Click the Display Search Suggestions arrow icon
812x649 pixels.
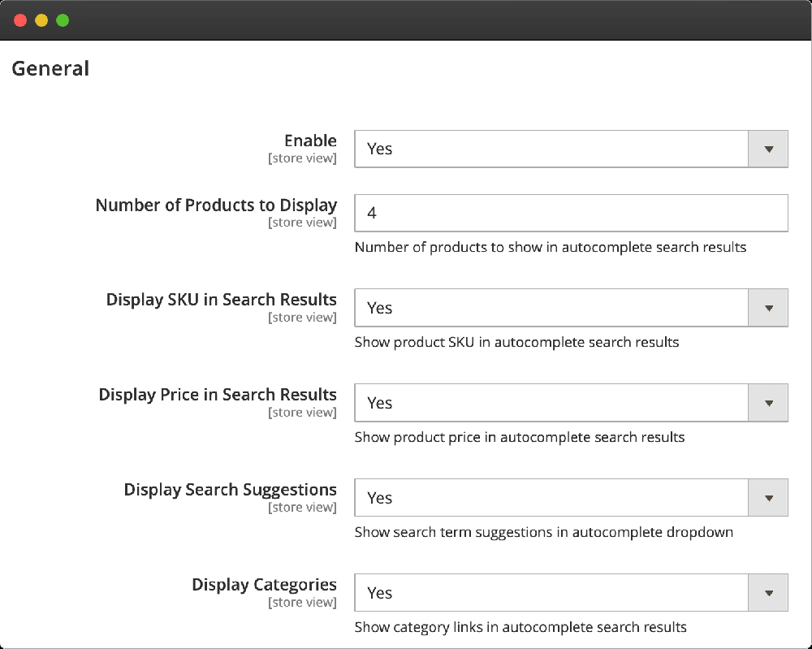(767, 498)
